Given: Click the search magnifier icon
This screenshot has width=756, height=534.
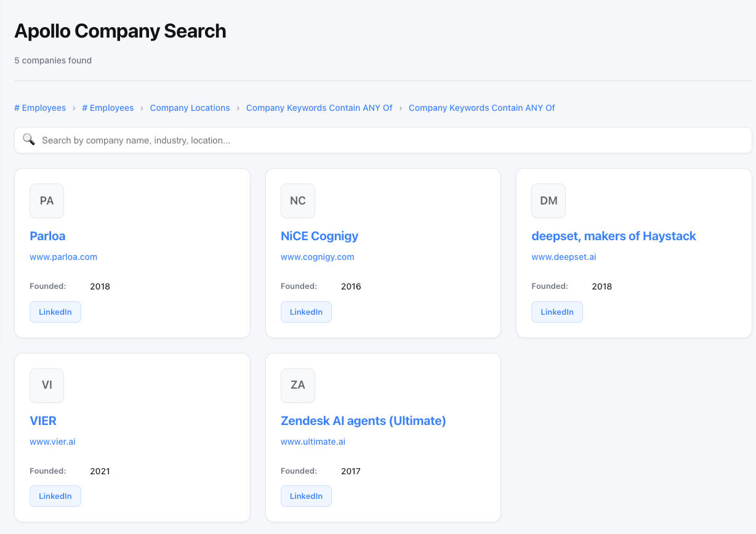Looking at the screenshot, I should [29, 140].
